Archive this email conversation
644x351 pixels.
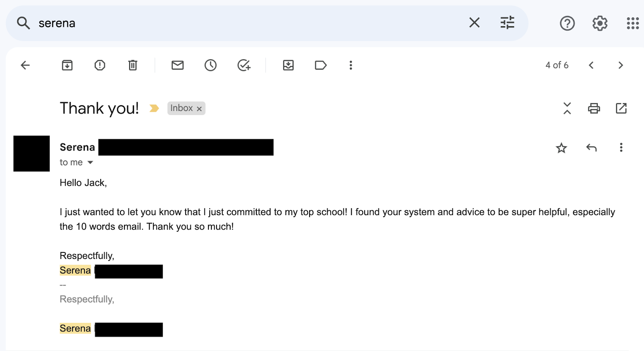(67, 65)
